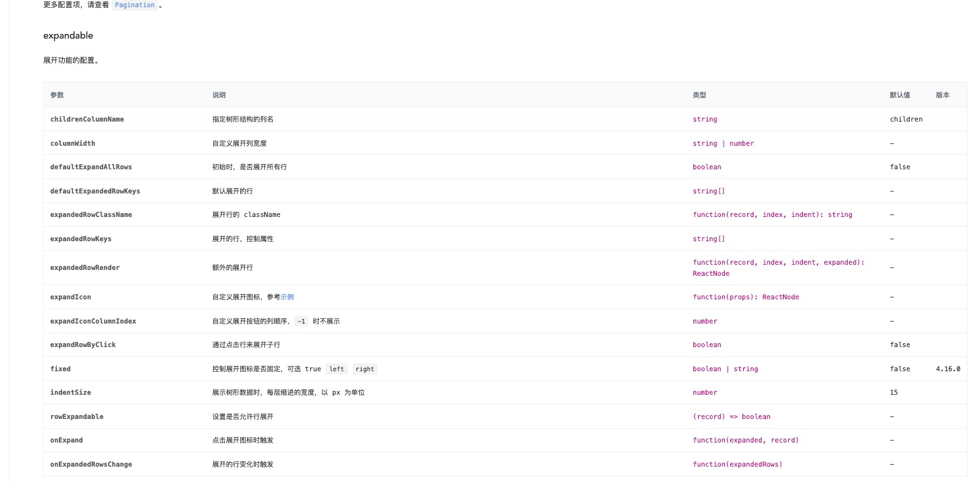The image size is (980, 483).
Task: Click '(record) => boolean' type text
Action: point(731,416)
